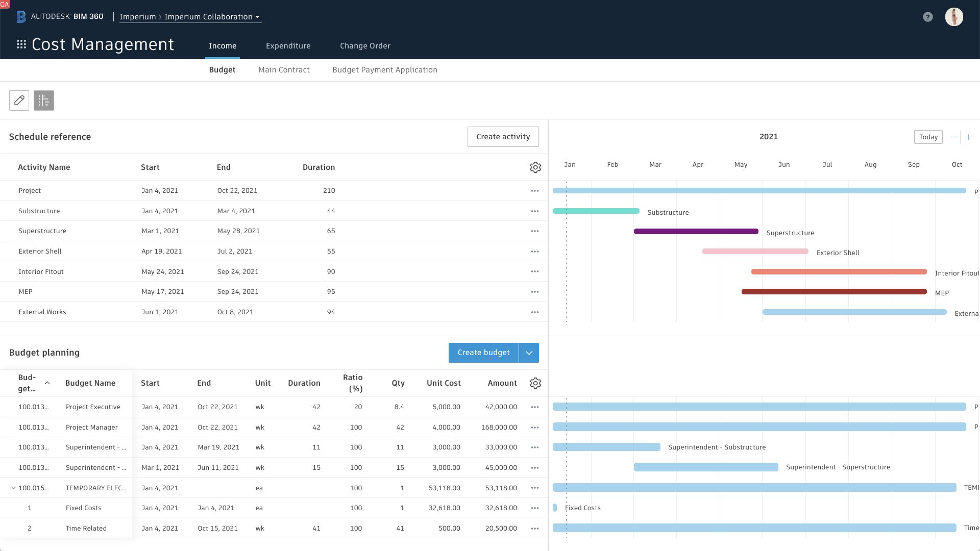Select the Superstructure Gantt bar
980x551 pixels.
[x=696, y=231]
